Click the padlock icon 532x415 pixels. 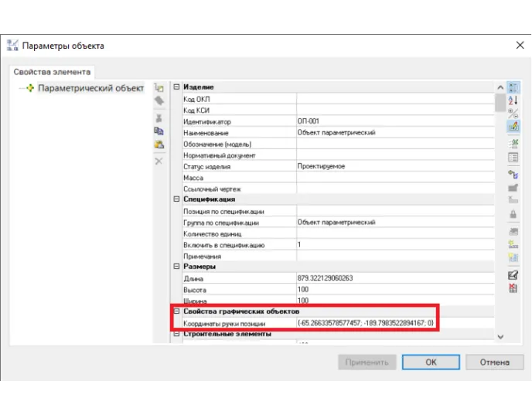tap(513, 214)
